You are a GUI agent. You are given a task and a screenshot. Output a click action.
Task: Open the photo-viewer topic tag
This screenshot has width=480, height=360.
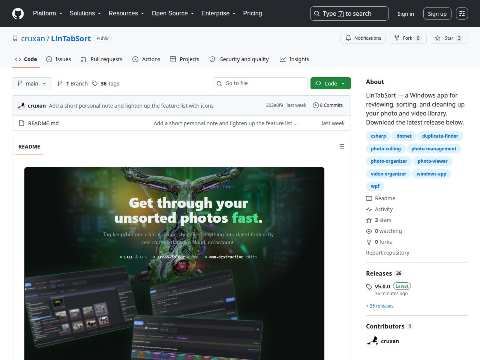pos(432,161)
